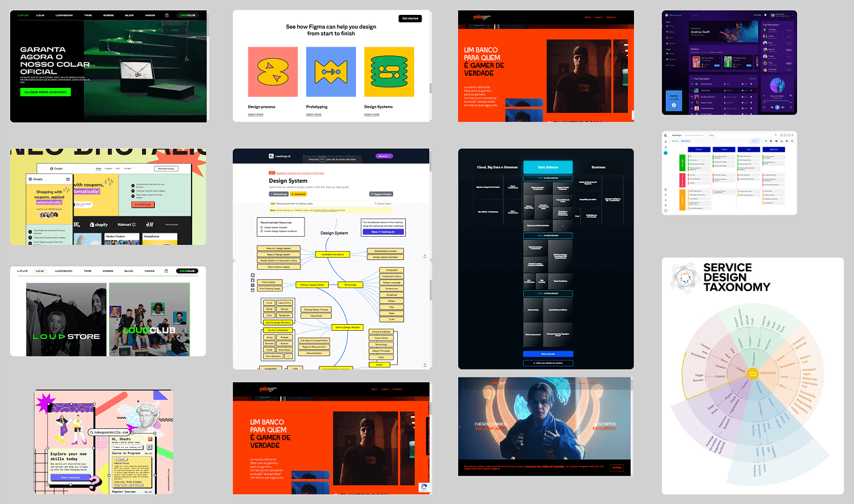The image size is (854, 504).
Task: Click the yellow Design Systems illustration on Figma page
Action: click(389, 72)
